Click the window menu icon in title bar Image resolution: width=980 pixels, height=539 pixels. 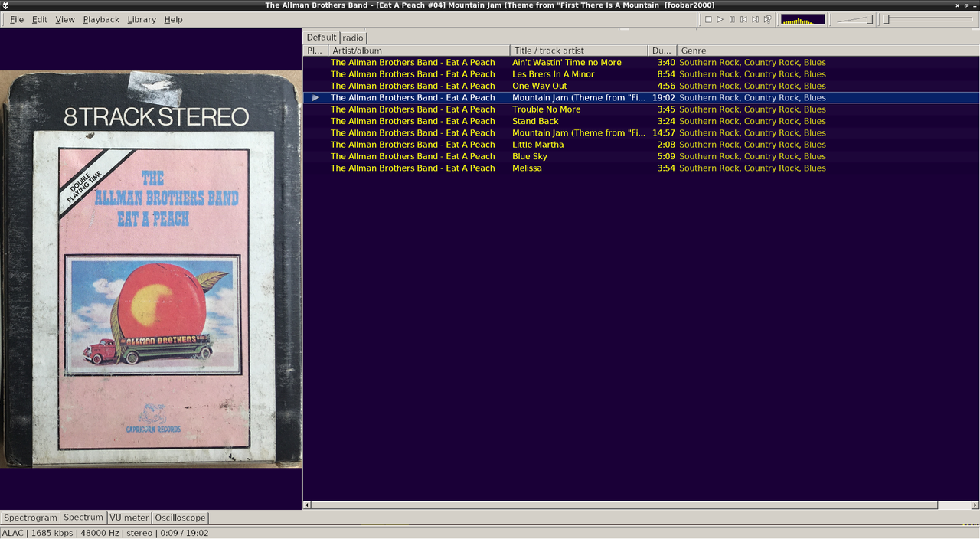pos(5,5)
